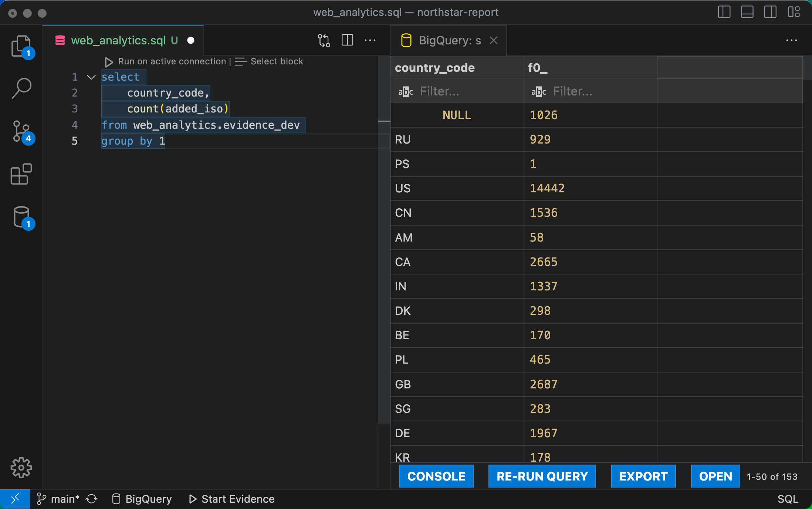The height and width of the screenshot is (509, 812).
Task: Click count(added_iso) on line 3
Action: pyautogui.click(x=178, y=109)
